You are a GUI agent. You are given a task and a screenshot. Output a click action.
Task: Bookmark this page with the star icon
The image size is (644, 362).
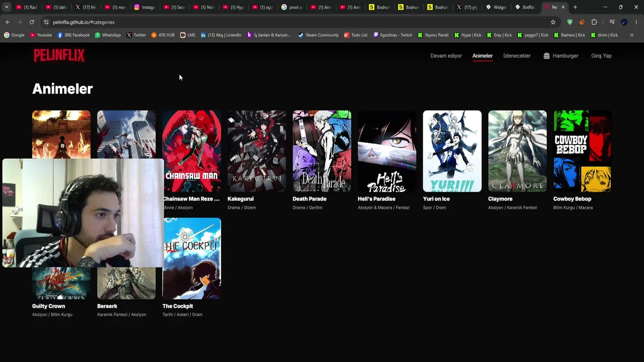point(553,22)
